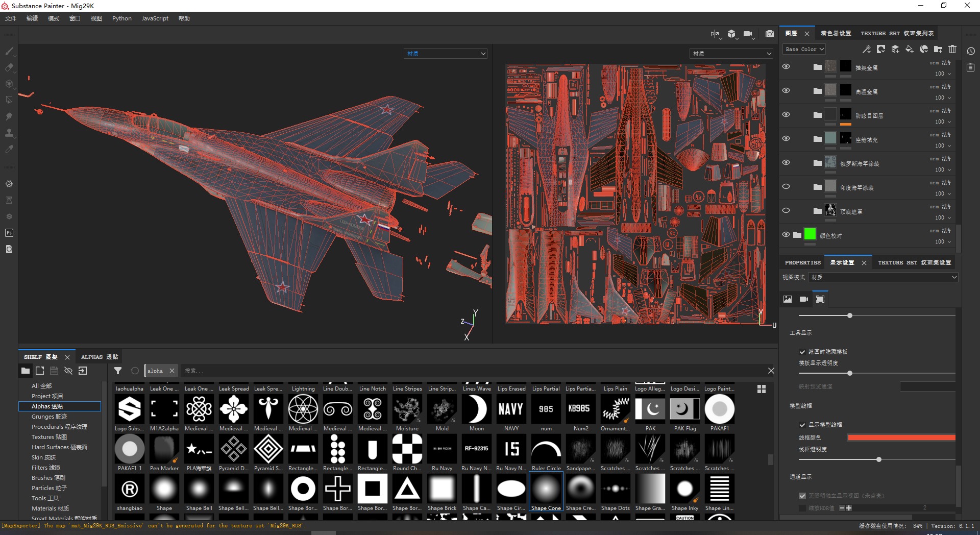
Task: Open the Photoshop export icon
Action: (9, 233)
